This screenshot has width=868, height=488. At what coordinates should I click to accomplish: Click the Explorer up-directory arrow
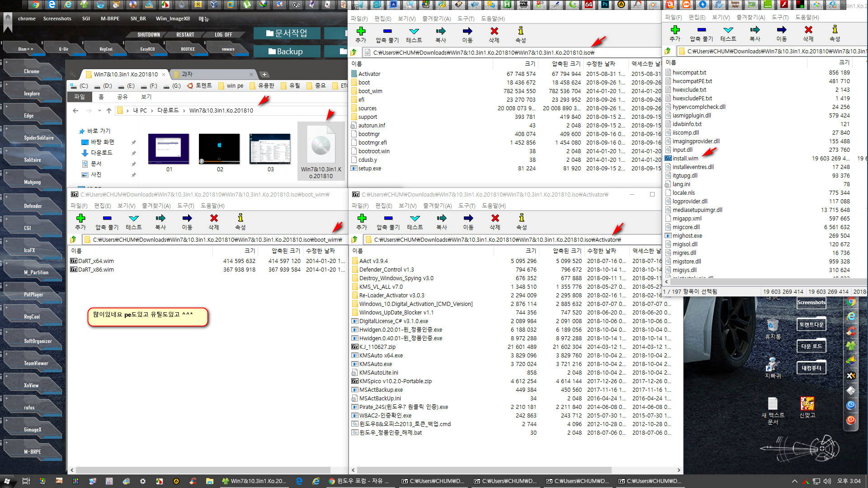click(x=108, y=111)
